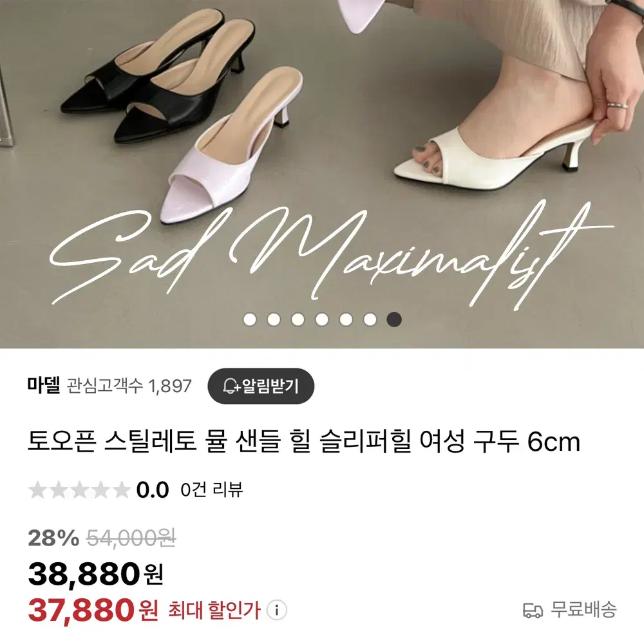Screen dimensions: 644x644
Task: Open the Sad Maximalist product image
Action: pyautogui.click(x=322, y=174)
